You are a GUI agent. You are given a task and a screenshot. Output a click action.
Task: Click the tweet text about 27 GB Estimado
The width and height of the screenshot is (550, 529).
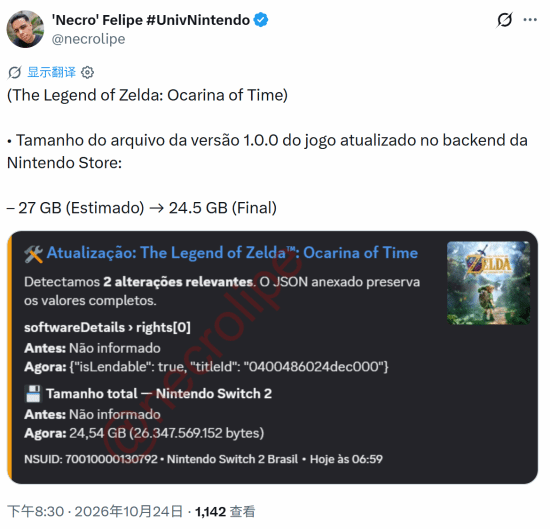coord(142,208)
